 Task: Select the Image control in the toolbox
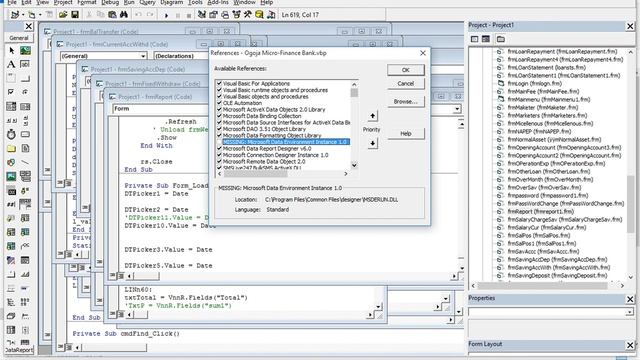(x=11, y=176)
